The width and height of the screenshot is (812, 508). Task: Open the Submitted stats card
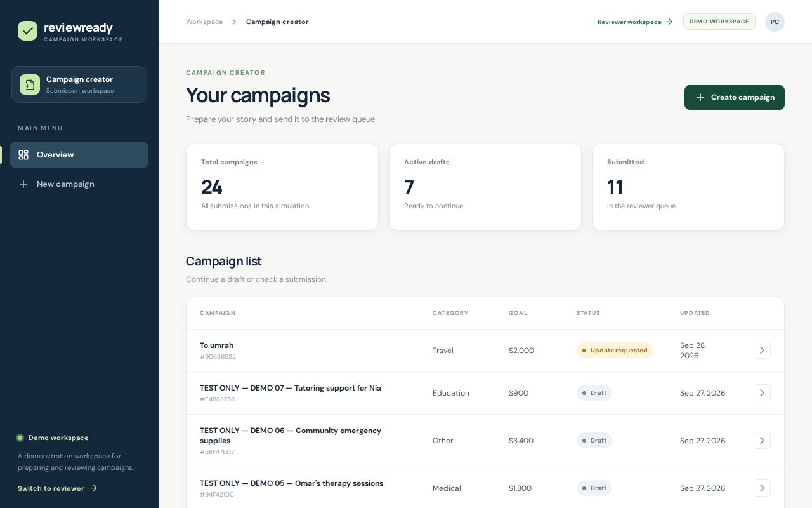688,187
